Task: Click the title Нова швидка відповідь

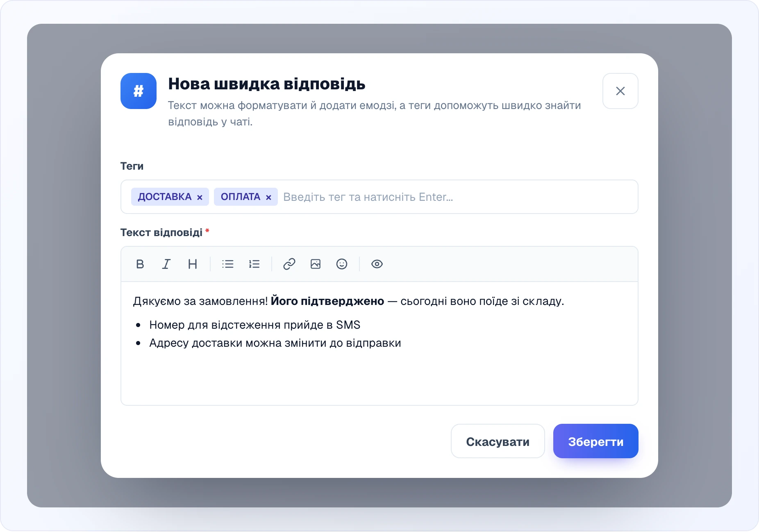Action: coord(267,84)
